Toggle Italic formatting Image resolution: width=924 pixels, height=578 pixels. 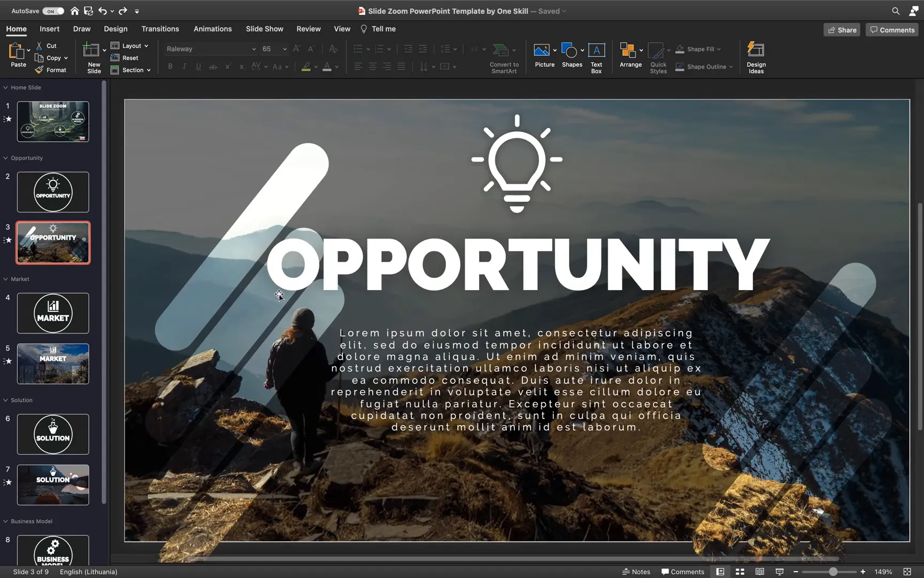coord(184,66)
